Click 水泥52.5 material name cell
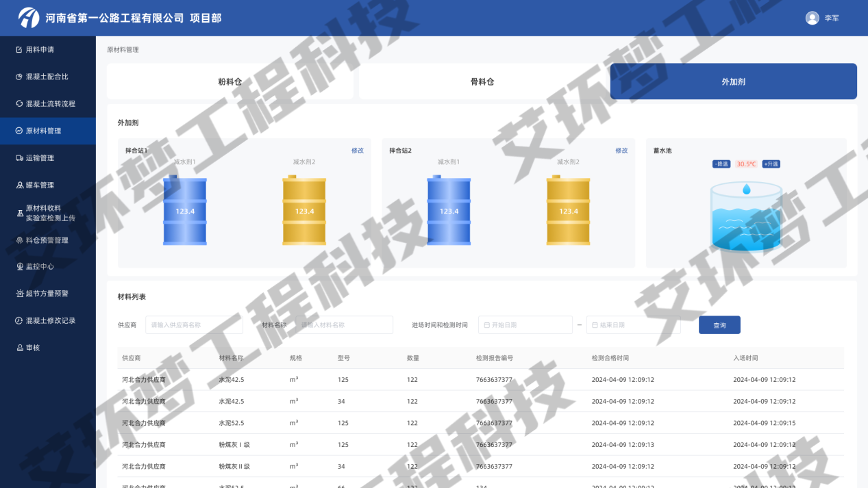The width and height of the screenshot is (868, 488). (231, 423)
